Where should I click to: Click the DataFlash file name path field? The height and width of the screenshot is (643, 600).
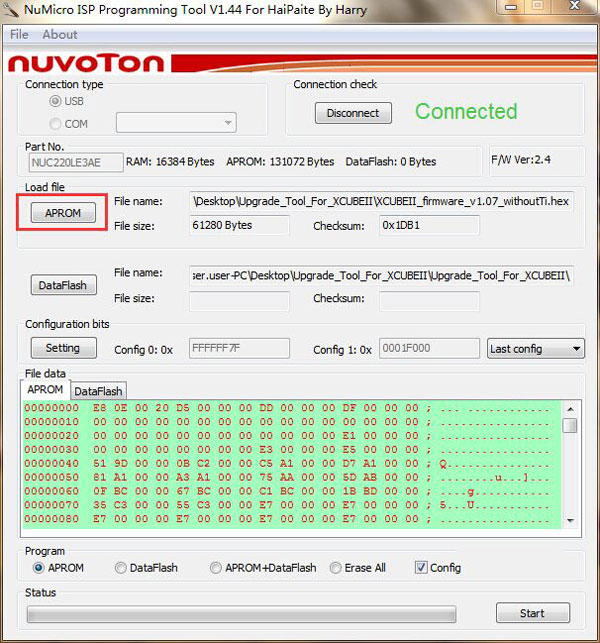coord(381,276)
